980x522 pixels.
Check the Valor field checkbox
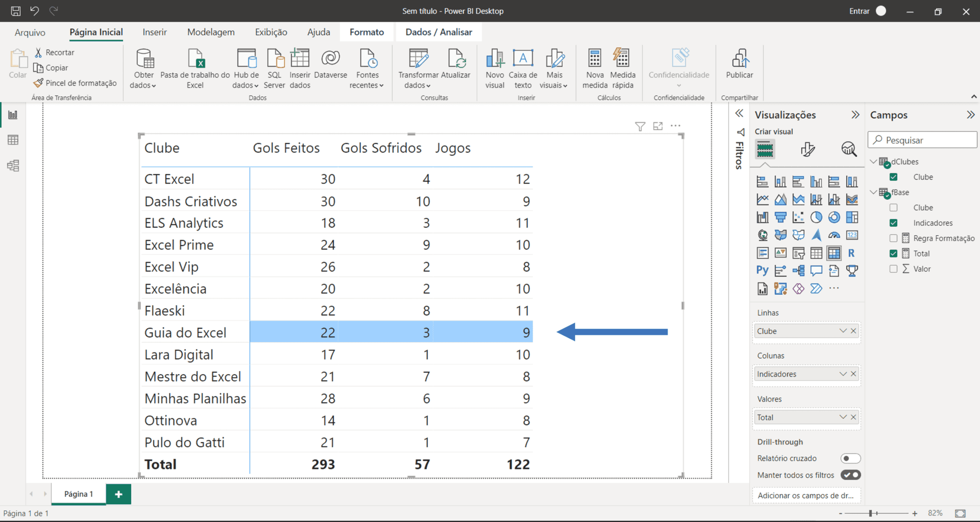point(893,269)
